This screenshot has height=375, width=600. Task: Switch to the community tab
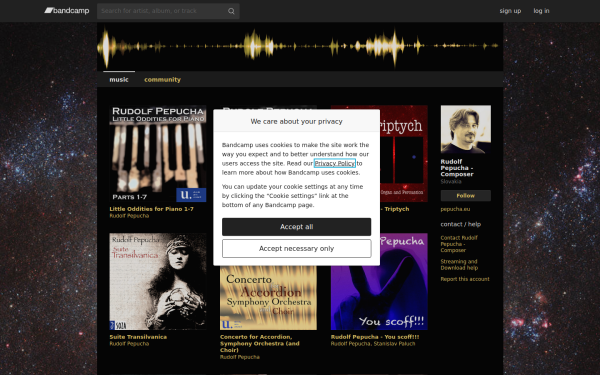coord(162,80)
